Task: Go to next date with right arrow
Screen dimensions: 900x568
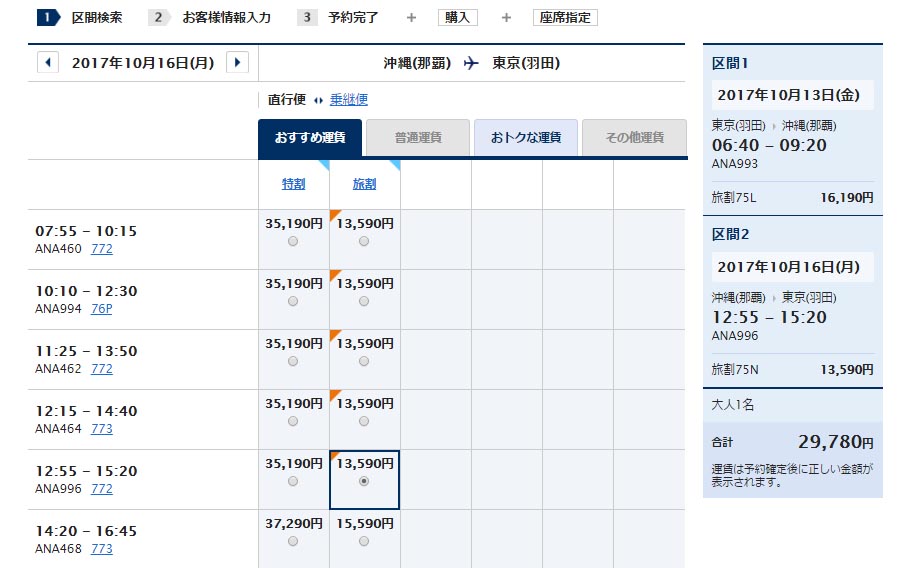Action: (237, 63)
